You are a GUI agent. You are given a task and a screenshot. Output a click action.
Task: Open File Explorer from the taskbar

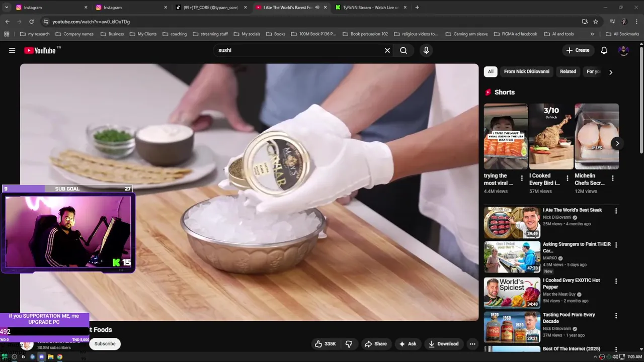[50, 357]
